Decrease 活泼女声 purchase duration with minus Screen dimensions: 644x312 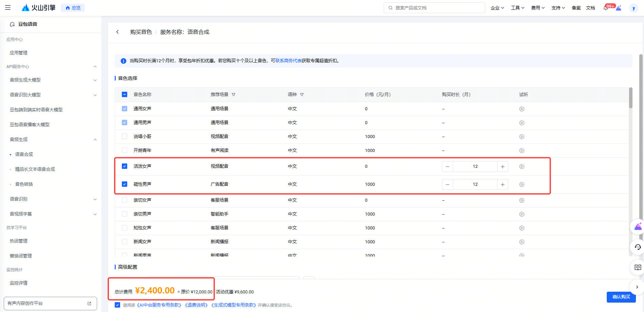pos(447,166)
